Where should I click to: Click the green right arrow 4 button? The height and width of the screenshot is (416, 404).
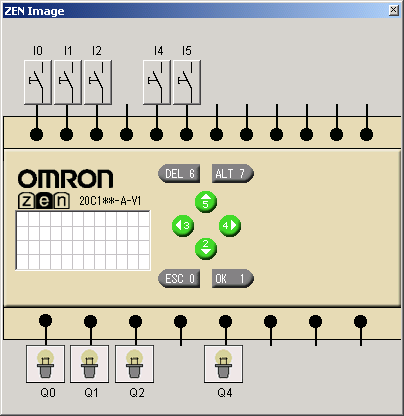230,226
